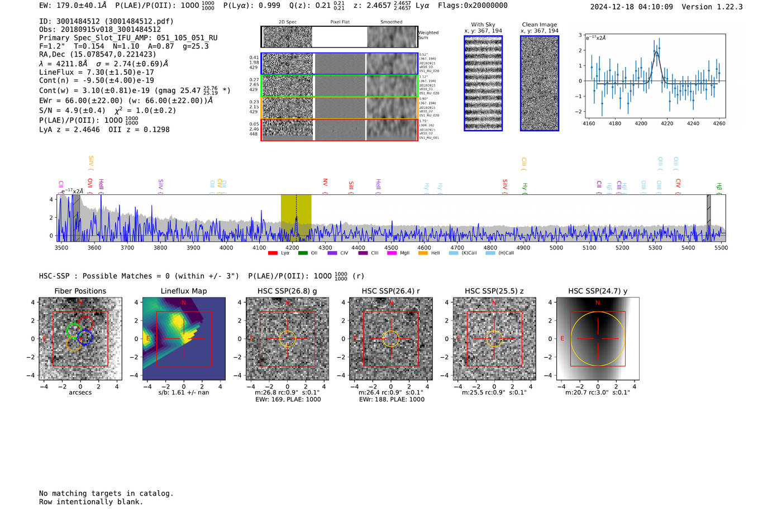Click the Flags:0x20000000 header text

pos(473,5)
